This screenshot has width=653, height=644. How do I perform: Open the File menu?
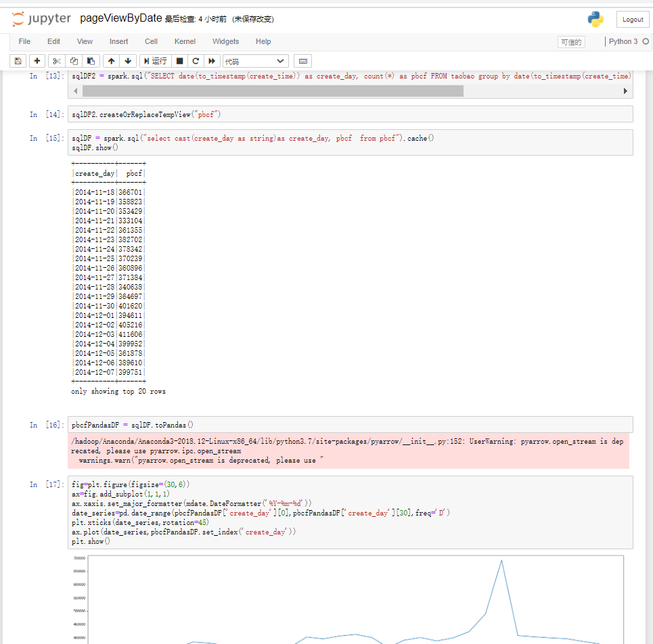(24, 42)
